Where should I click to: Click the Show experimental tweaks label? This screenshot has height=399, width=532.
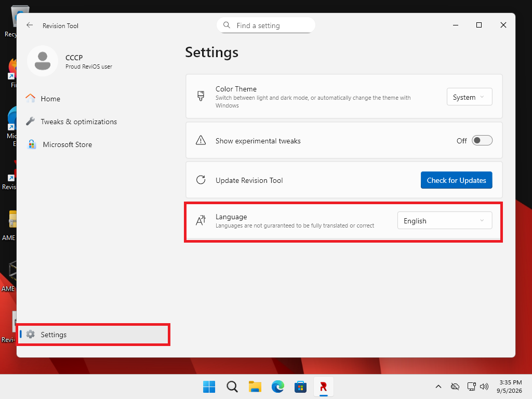[x=258, y=141]
